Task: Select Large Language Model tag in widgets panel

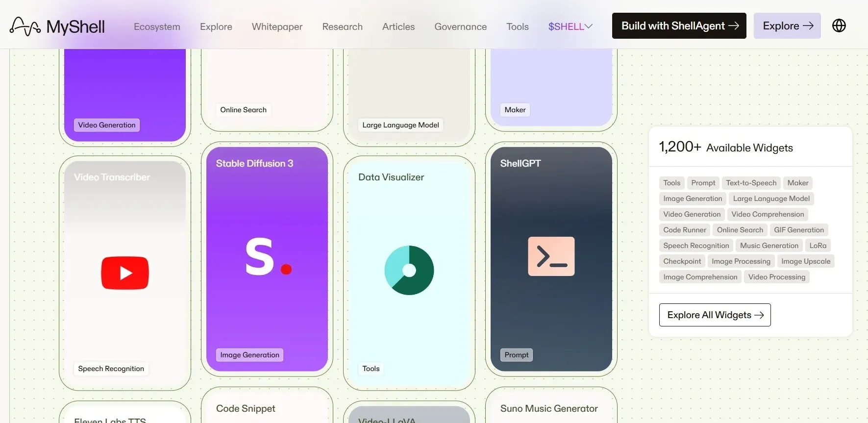Action: (771, 199)
